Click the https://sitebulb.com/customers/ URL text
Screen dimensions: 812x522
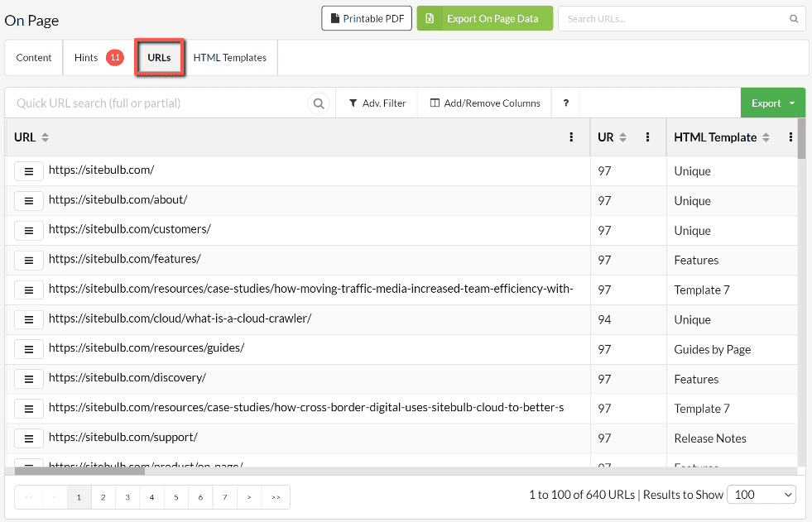click(x=129, y=229)
